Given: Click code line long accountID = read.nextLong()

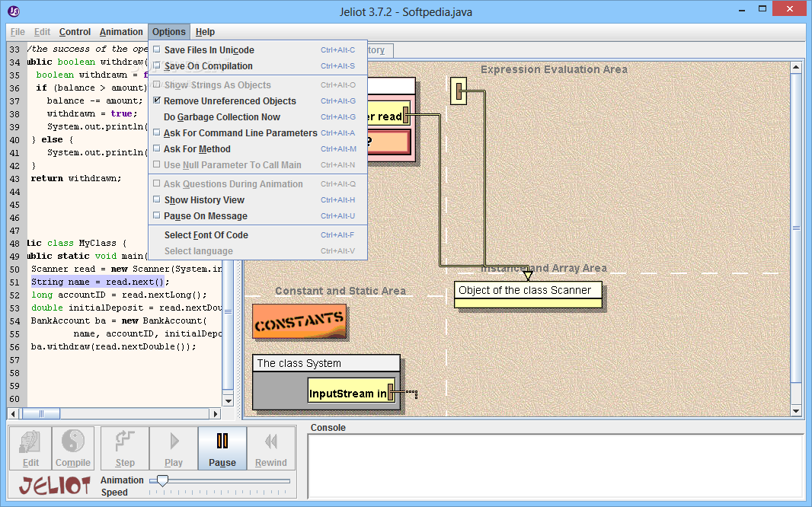Looking at the screenshot, I should (x=119, y=295).
